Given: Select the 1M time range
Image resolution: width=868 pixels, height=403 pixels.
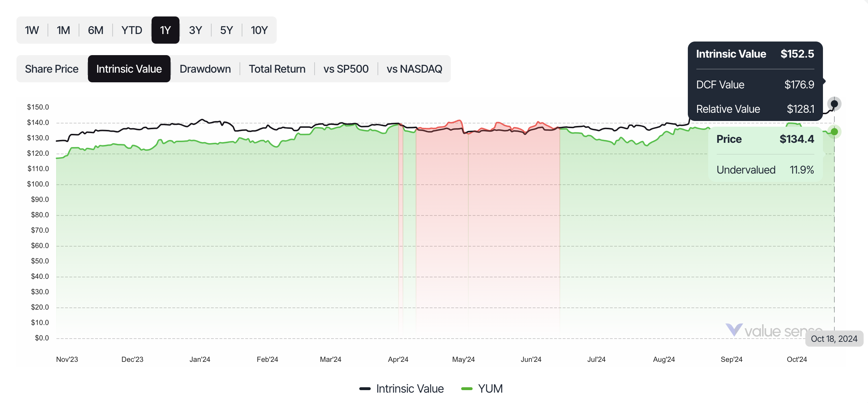Looking at the screenshot, I should (x=63, y=30).
